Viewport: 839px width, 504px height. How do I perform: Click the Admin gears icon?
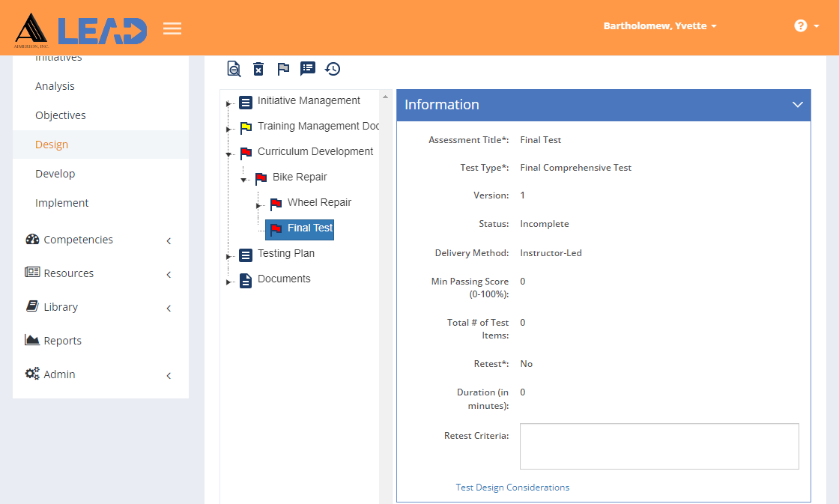32,373
